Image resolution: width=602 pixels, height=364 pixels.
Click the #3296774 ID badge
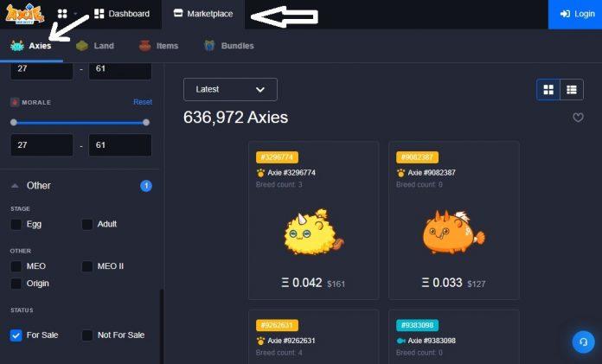(x=277, y=157)
